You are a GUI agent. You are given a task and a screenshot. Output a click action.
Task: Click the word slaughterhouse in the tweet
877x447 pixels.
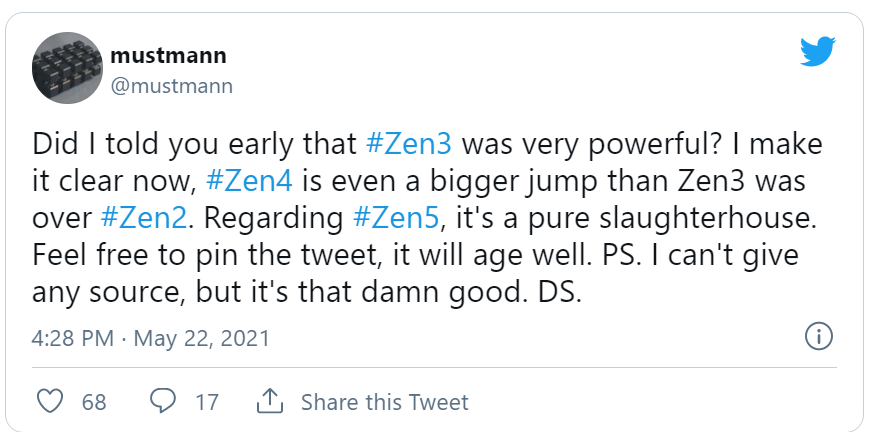pyautogui.click(x=708, y=218)
